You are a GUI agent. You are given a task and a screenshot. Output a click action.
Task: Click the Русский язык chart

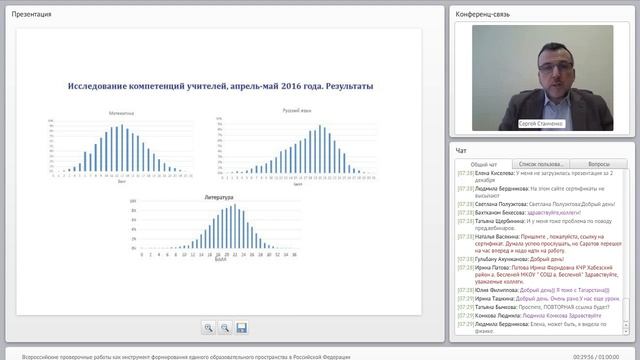[x=297, y=147]
